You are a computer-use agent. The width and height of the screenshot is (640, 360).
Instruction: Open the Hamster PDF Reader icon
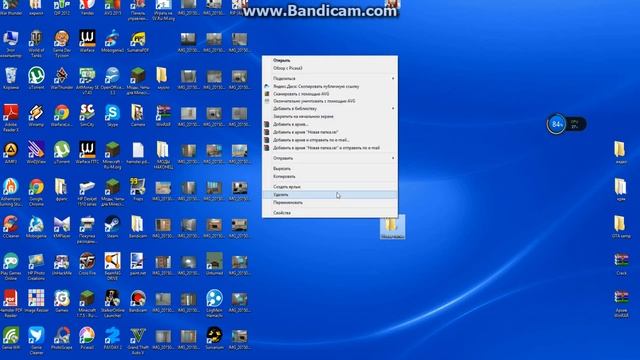click(x=11, y=304)
